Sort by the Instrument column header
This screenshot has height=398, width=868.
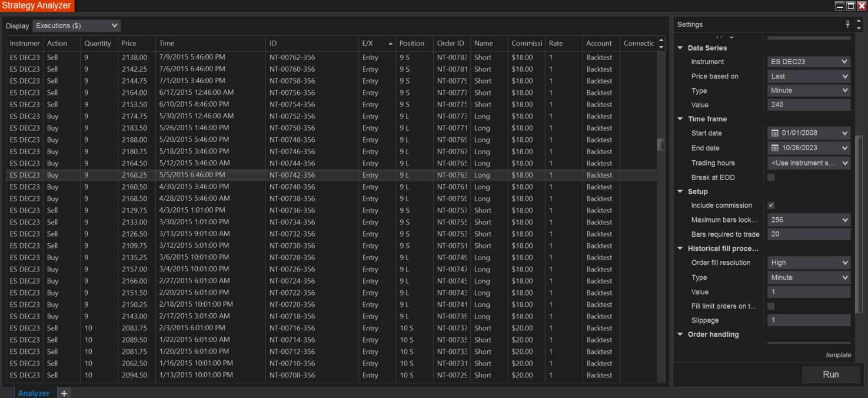[25, 44]
